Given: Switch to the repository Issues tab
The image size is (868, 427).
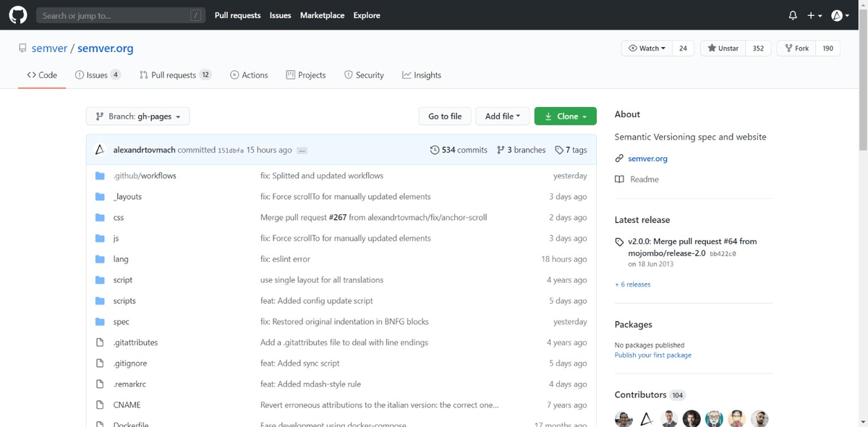Looking at the screenshot, I should (98, 75).
